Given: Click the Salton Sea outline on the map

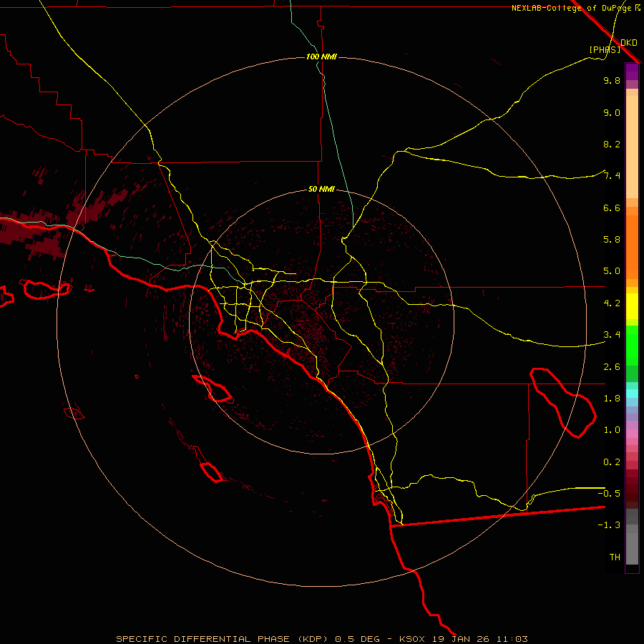Looking at the screenshot, I should pos(562,403).
